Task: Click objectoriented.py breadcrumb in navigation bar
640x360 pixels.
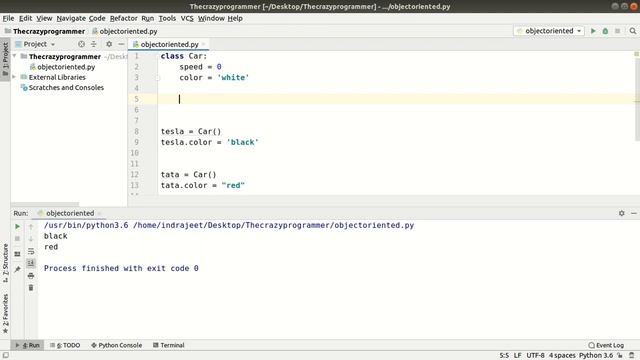Action: [125, 31]
